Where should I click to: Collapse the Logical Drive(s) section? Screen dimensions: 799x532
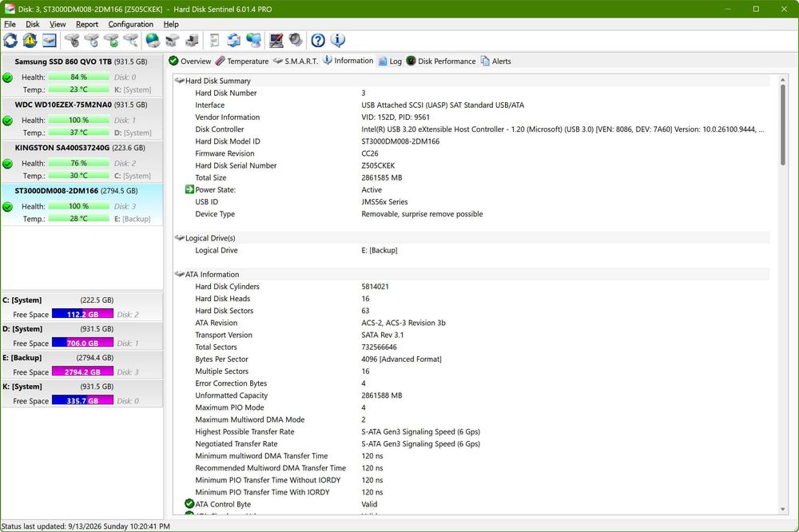[179, 238]
